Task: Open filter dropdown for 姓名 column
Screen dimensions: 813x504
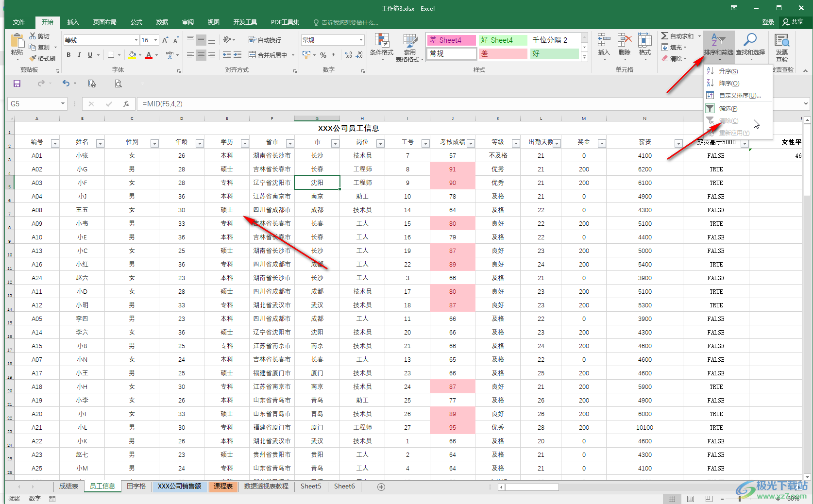Action: pyautogui.click(x=100, y=143)
